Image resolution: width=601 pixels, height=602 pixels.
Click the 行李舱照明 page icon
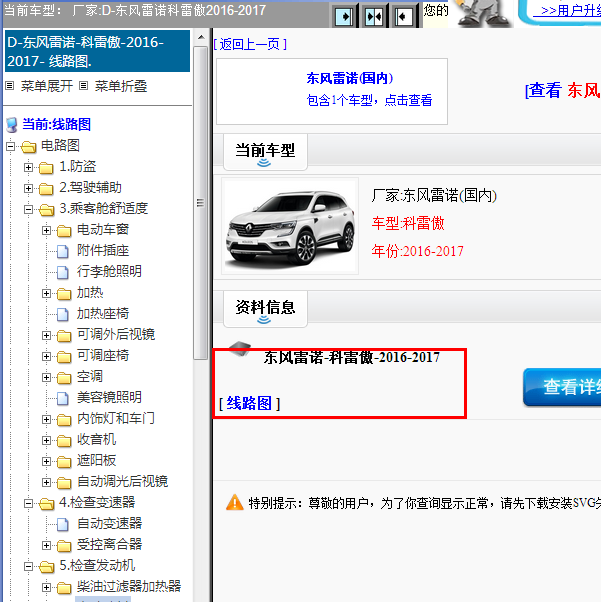(63, 273)
